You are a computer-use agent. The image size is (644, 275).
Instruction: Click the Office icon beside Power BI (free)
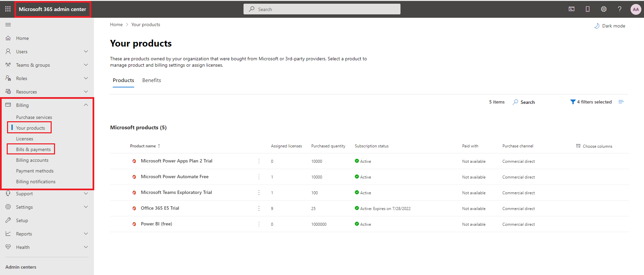[134, 224]
